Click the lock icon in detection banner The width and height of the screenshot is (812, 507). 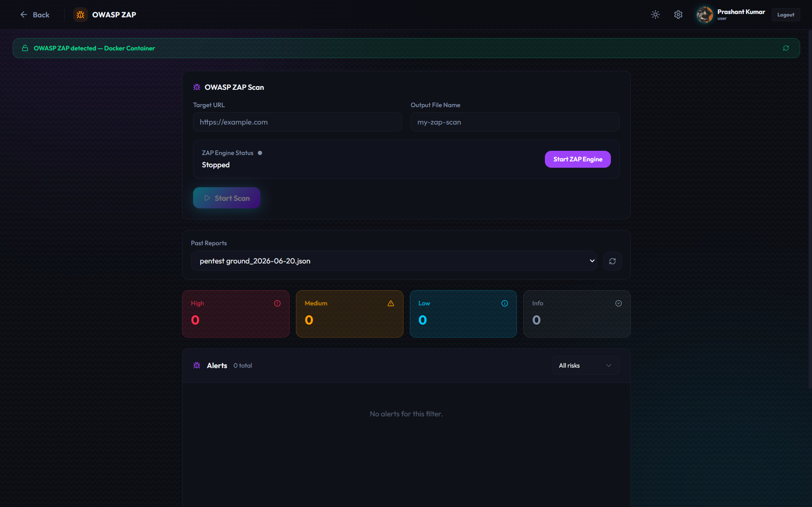(x=25, y=48)
